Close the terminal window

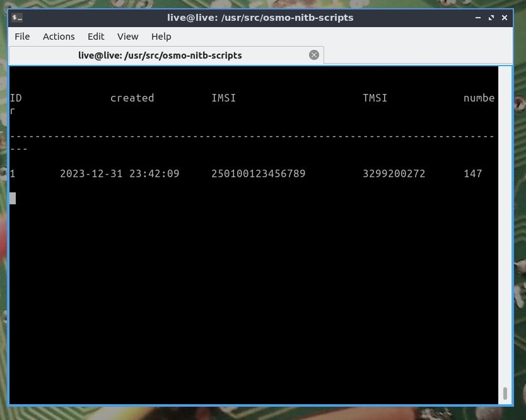click(505, 18)
